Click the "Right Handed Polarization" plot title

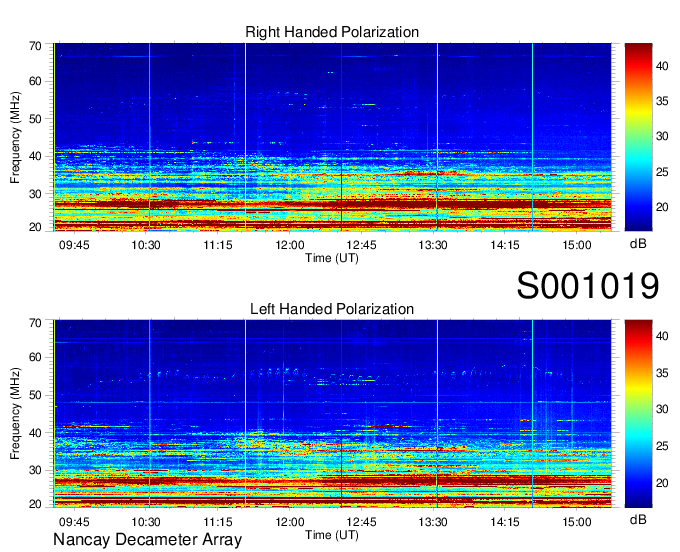click(x=332, y=32)
